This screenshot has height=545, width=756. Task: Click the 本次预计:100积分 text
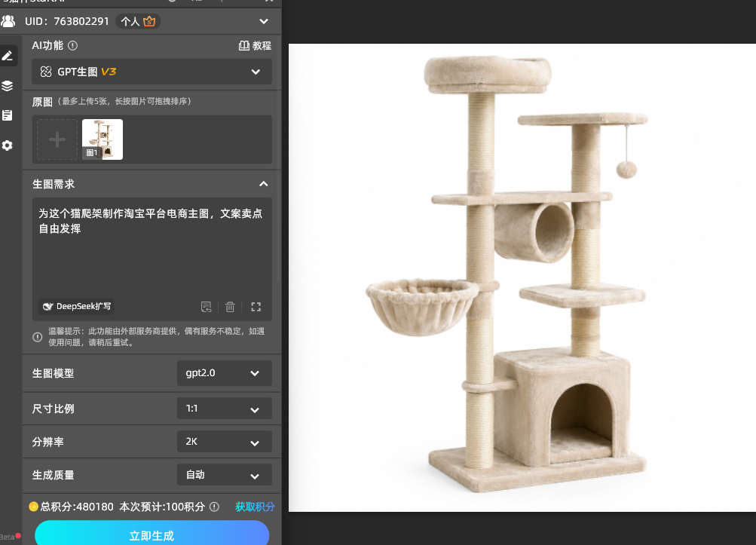(162, 507)
